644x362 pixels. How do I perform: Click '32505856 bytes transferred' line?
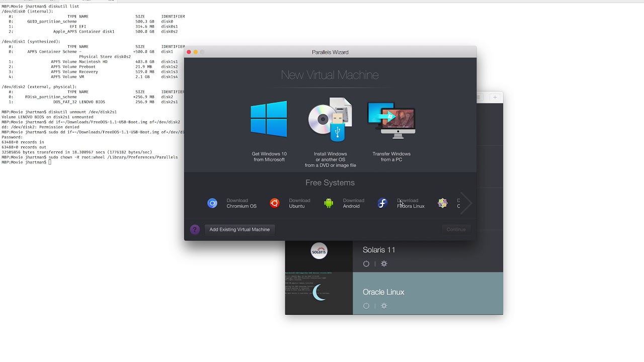[76, 152]
